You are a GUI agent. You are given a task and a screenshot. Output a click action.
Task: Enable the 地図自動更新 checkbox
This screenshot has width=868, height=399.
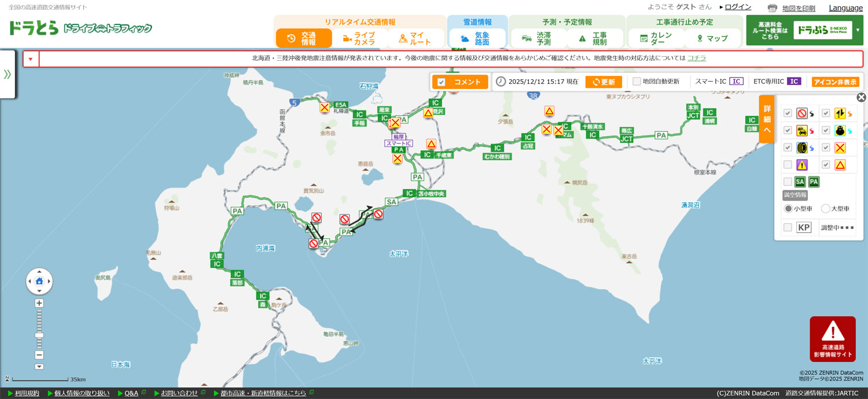(637, 82)
